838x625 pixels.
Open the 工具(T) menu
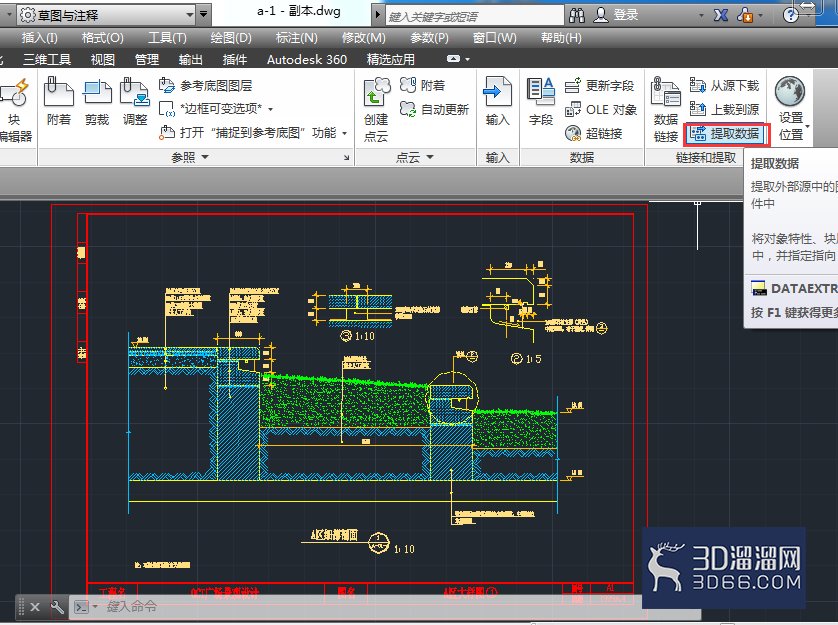(167, 38)
